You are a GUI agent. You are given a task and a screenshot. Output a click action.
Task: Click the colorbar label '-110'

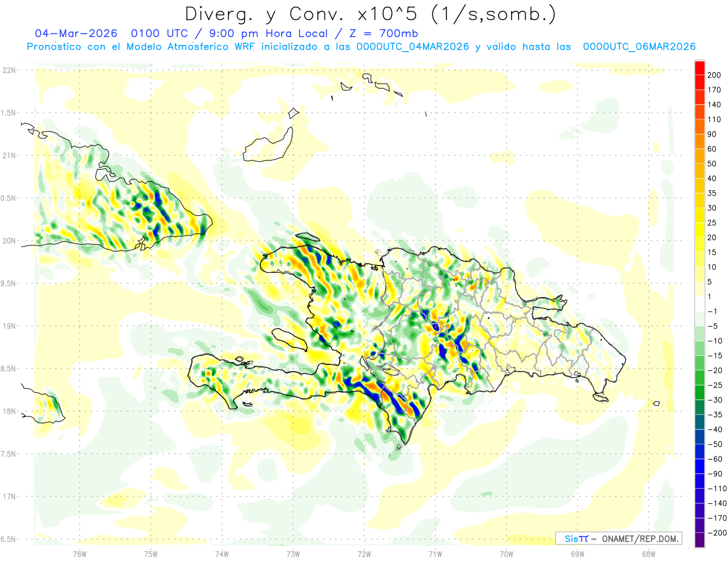[x=718, y=488]
